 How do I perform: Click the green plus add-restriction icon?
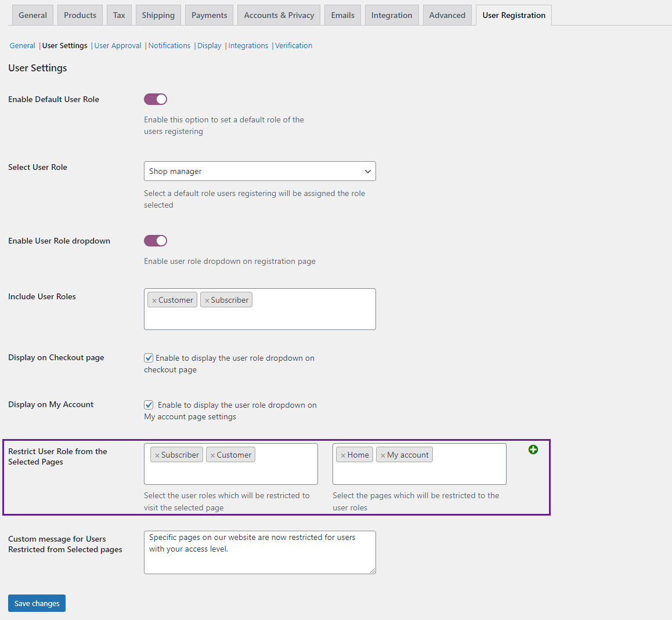[533, 449]
